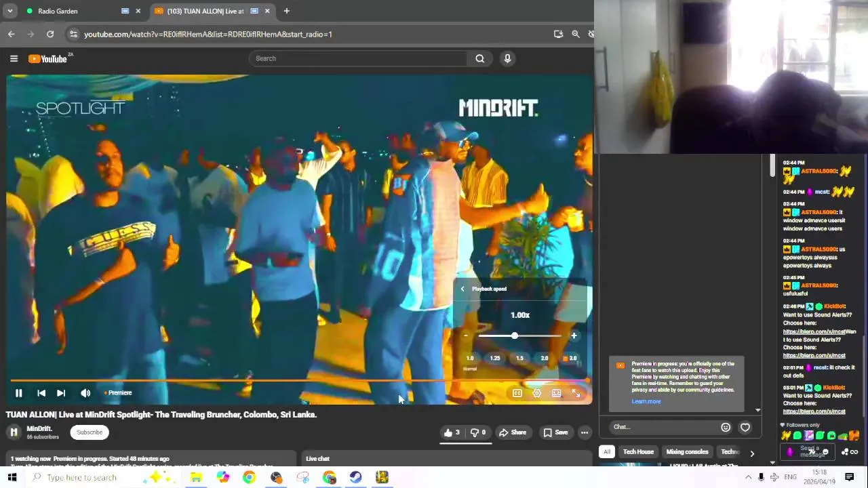
Task: Reload the current page
Action: tap(50, 34)
